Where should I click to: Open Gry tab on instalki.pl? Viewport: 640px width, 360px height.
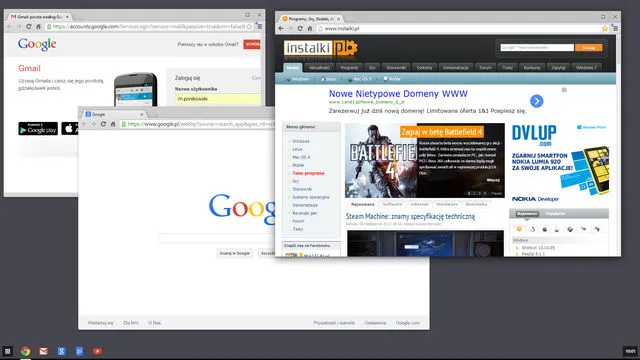tap(372, 68)
